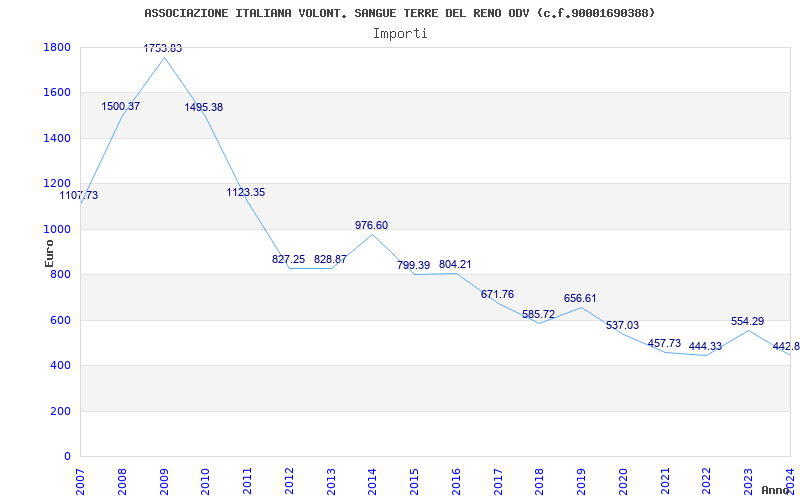
Task: Select the data label 1500.37
Action: (x=120, y=107)
